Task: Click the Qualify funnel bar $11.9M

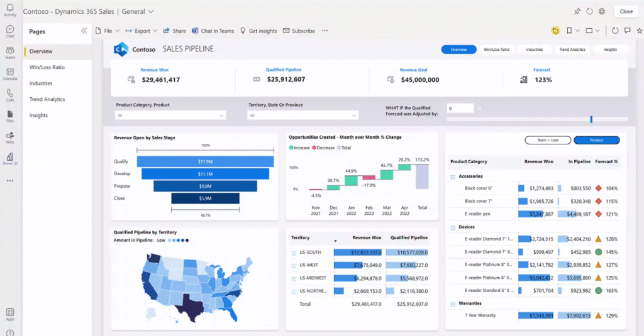Action: point(205,161)
